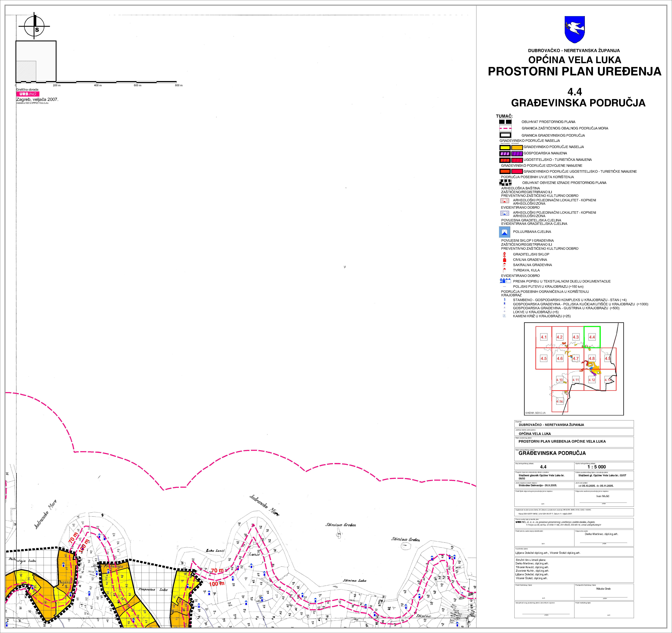Click the Stinina Greben map label

point(340,525)
